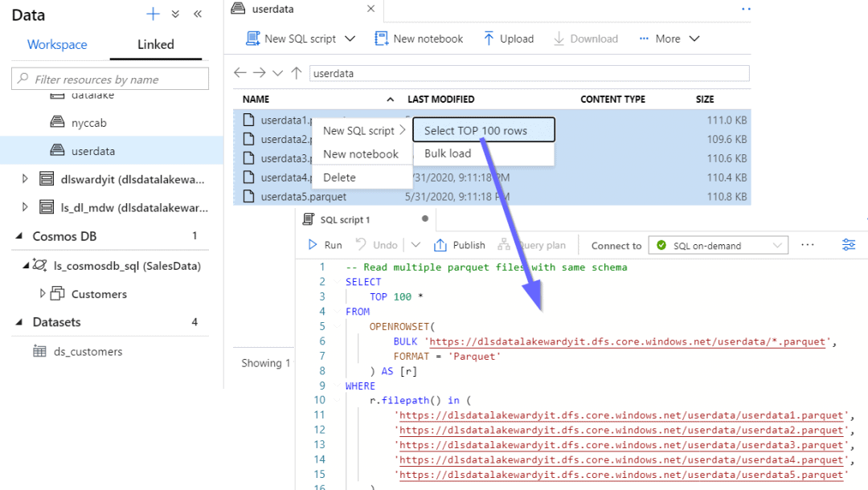Select the nyccab container in tree

click(x=88, y=123)
